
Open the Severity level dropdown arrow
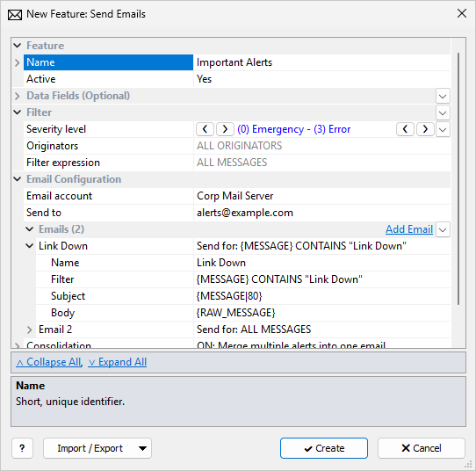click(443, 130)
